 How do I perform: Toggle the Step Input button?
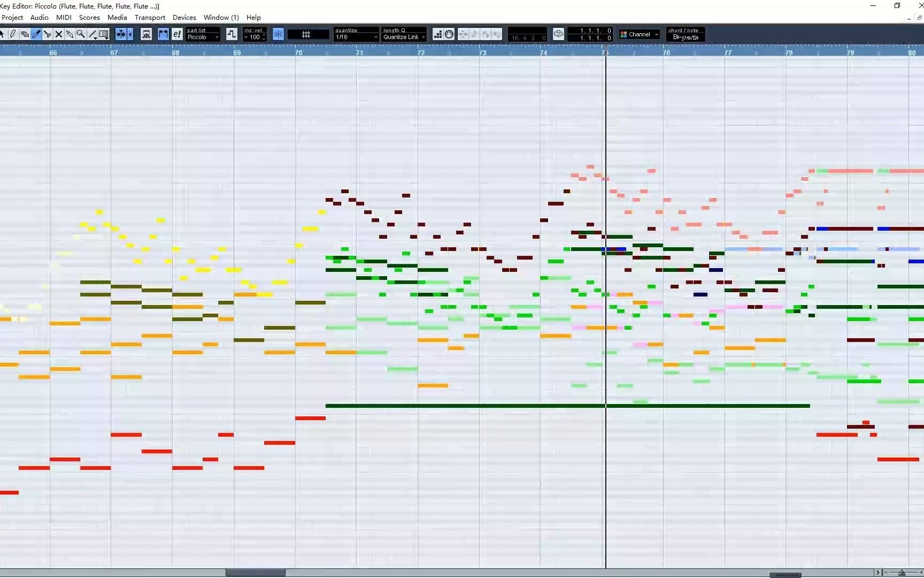point(438,34)
